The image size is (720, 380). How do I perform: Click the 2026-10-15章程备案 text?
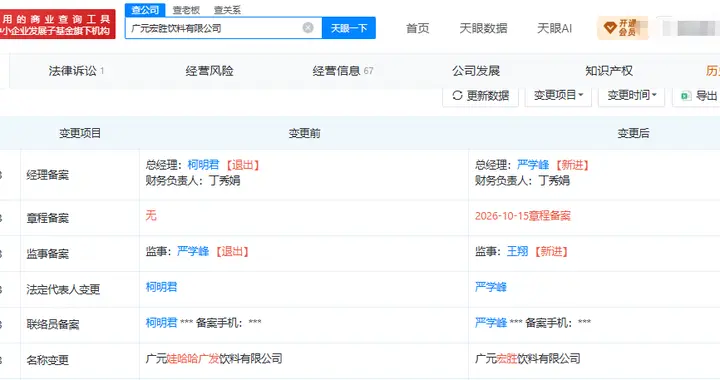523,216
